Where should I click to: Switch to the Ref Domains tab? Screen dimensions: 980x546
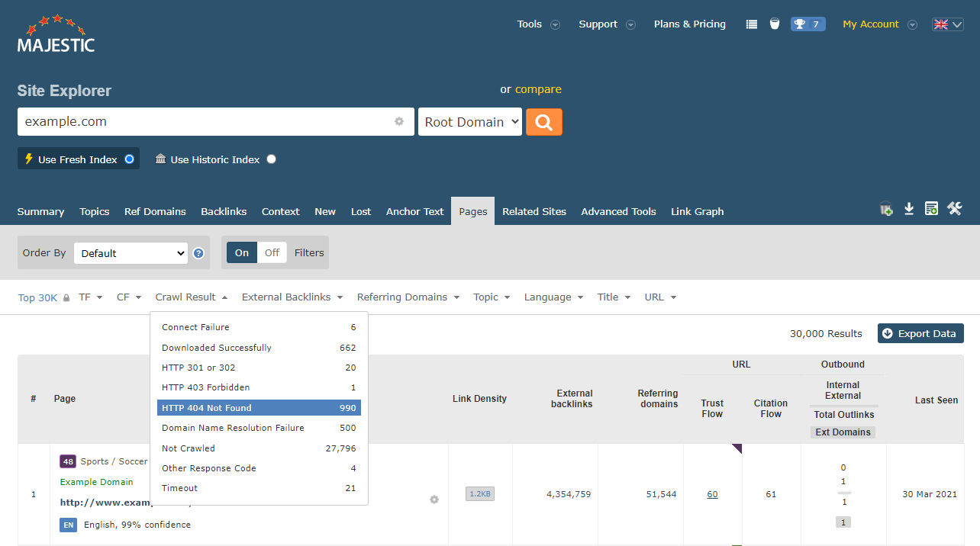tap(155, 211)
